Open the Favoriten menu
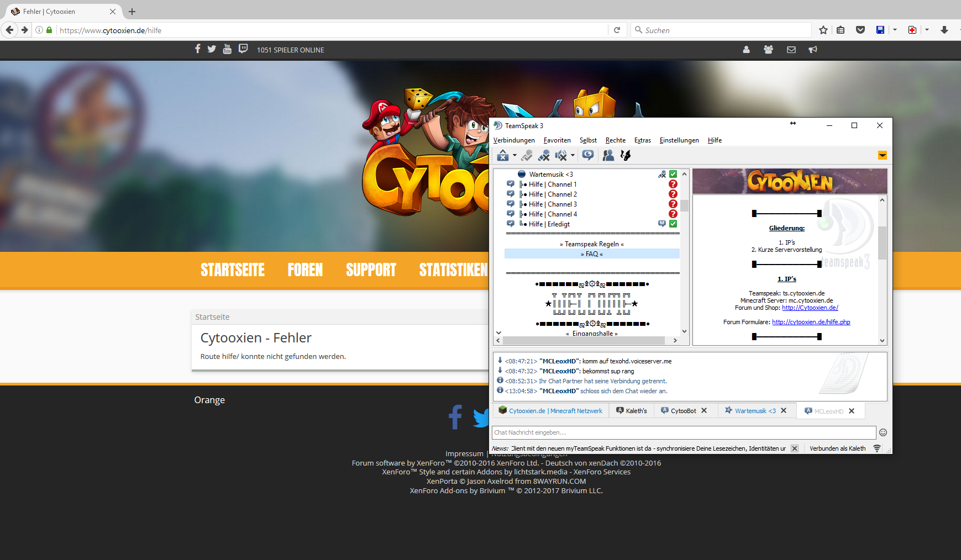This screenshot has height=560, width=961. click(557, 140)
